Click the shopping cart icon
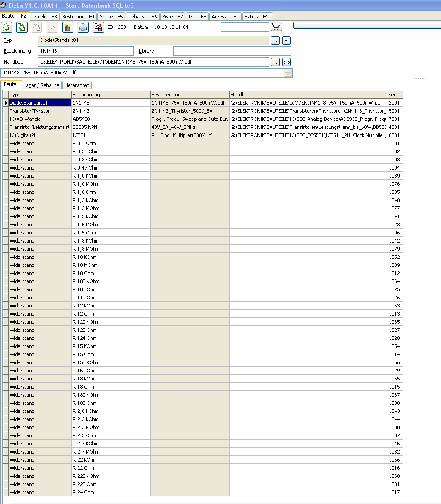Screen dimensions: 441x504 tap(276, 27)
